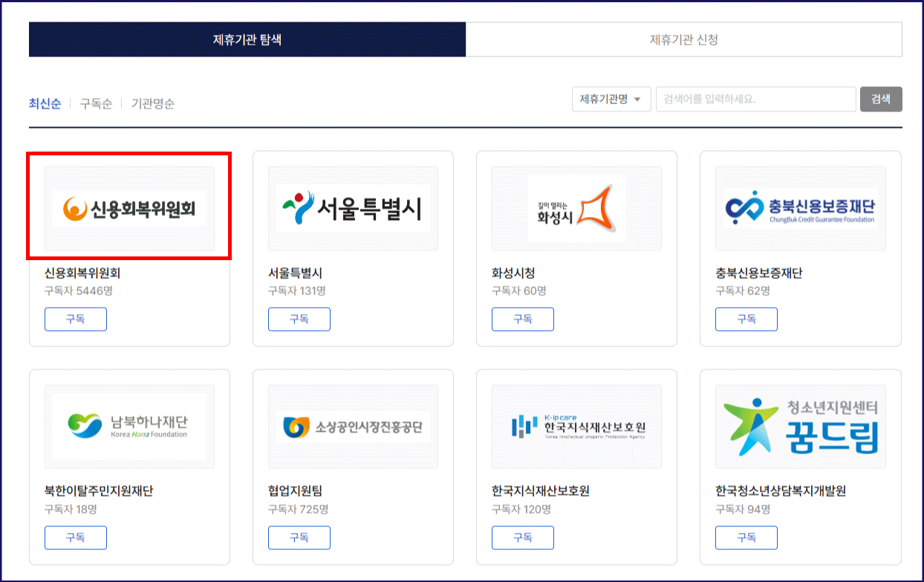Switch to the 제휴기관 탐색 tab
924x582 pixels.
247,39
